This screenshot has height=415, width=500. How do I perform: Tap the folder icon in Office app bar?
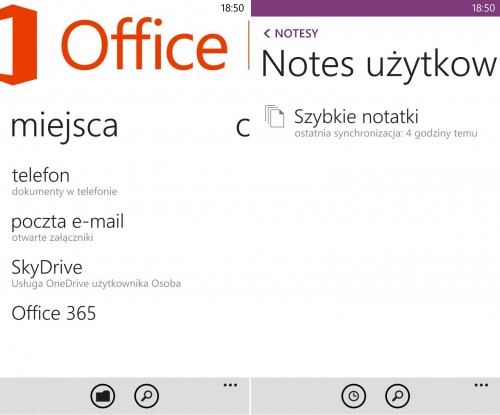[103, 396]
